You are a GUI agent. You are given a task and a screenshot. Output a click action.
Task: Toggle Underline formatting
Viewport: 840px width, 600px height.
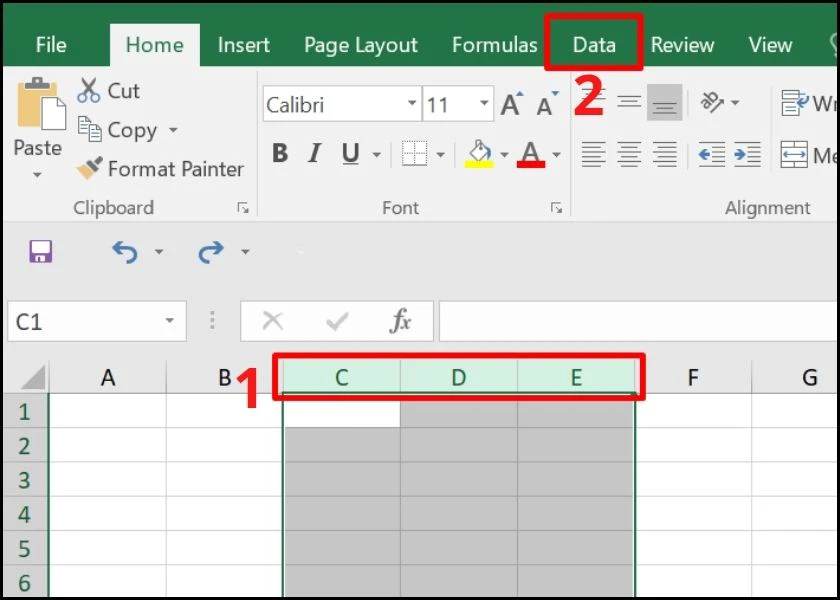tap(350, 154)
